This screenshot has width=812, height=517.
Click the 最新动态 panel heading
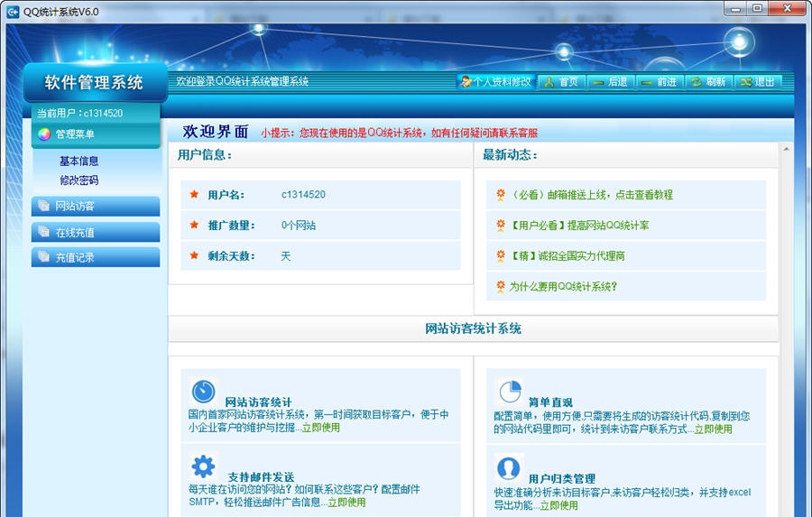pyautogui.click(x=510, y=155)
